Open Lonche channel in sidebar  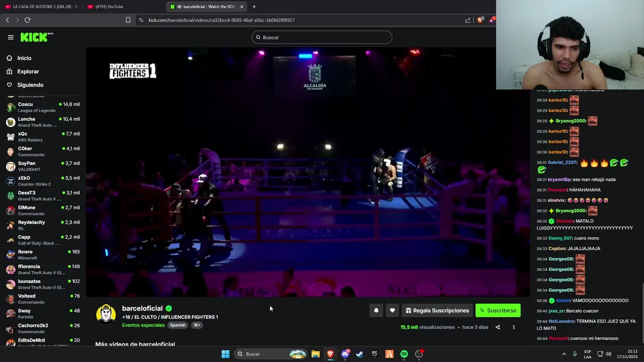click(x=43, y=122)
